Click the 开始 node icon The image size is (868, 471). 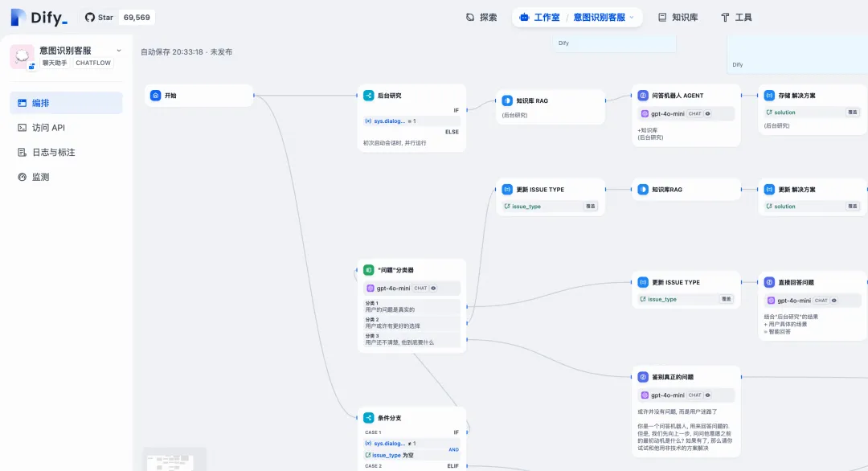click(x=154, y=95)
